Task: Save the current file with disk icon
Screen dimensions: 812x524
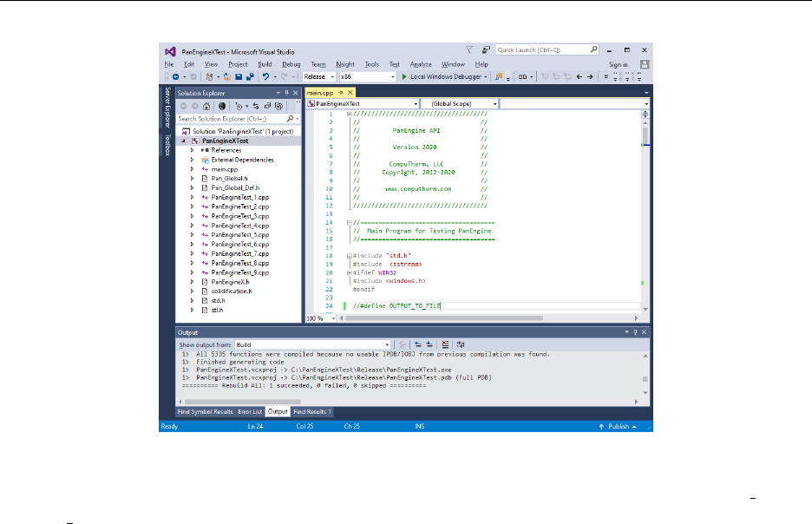Action: pyautogui.click(x=239, y=76)
